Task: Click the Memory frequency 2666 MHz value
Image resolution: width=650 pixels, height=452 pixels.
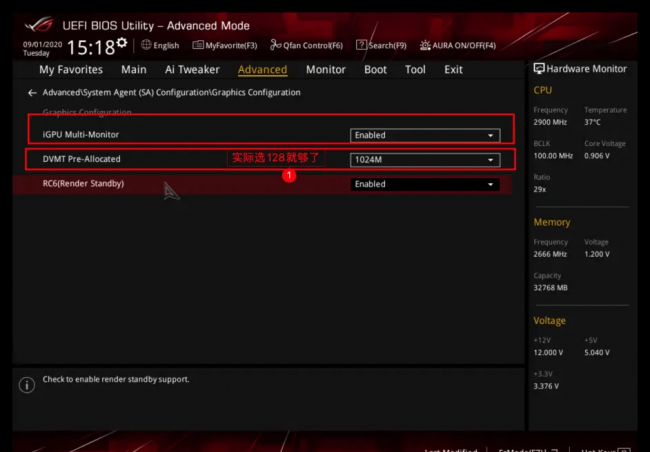Action: [x=550, y=254]
